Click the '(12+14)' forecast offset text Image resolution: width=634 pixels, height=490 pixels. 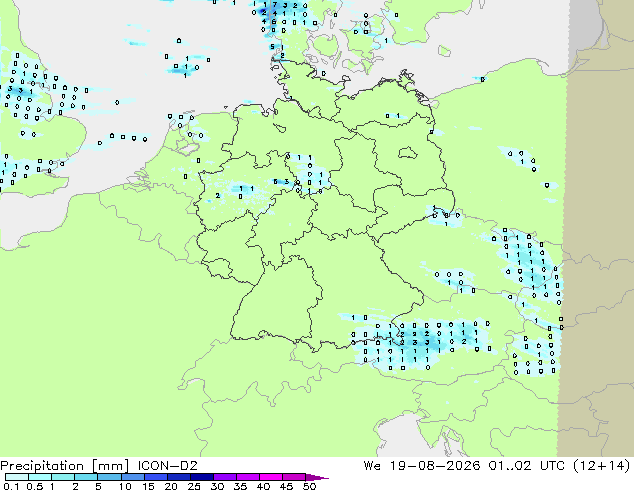[x=602, y=466]
